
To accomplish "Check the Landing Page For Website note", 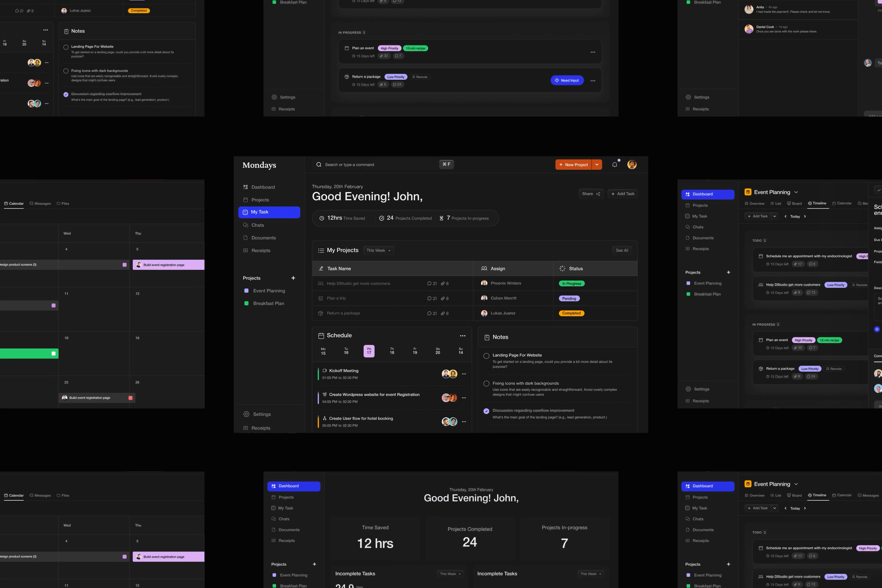I will (x=486, y=356).
